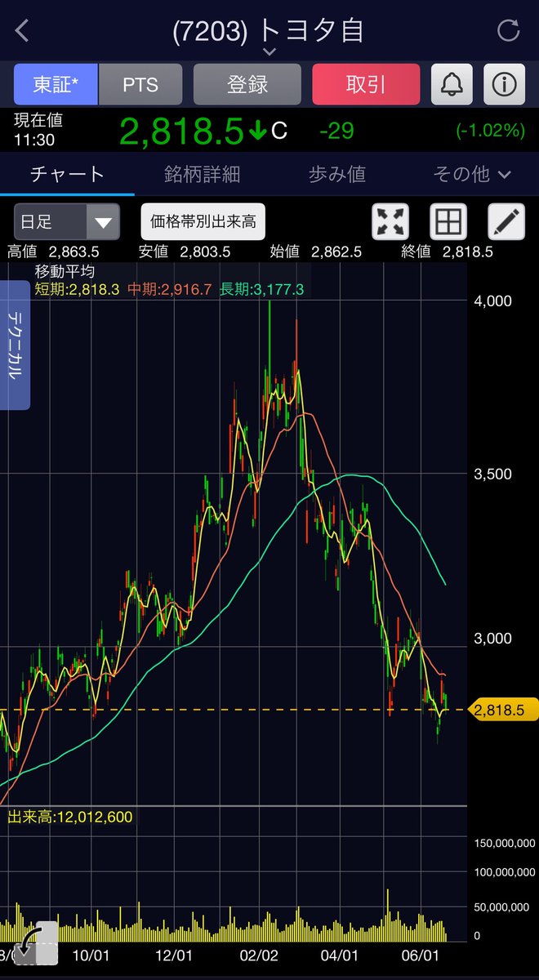Viewport: 539px width, 980px height.
Task: Open the テクニカル side panel
Action: tap(16, 344)
